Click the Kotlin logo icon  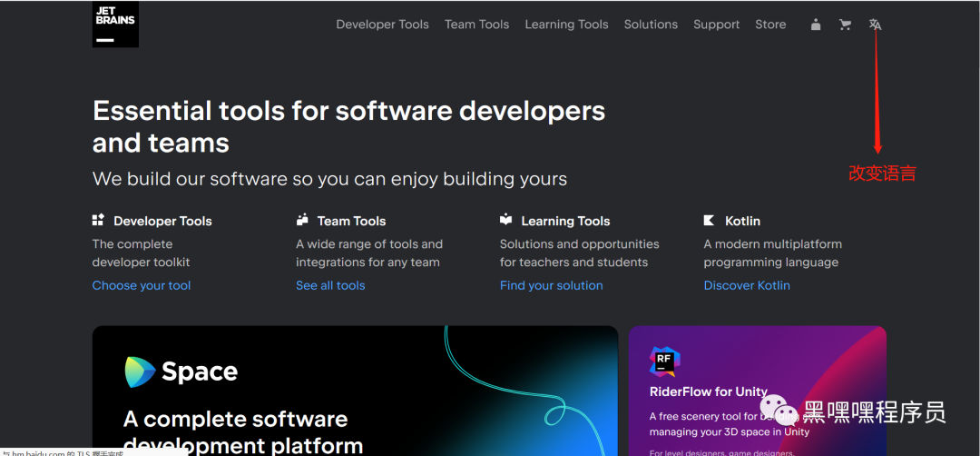pos(709,220)
